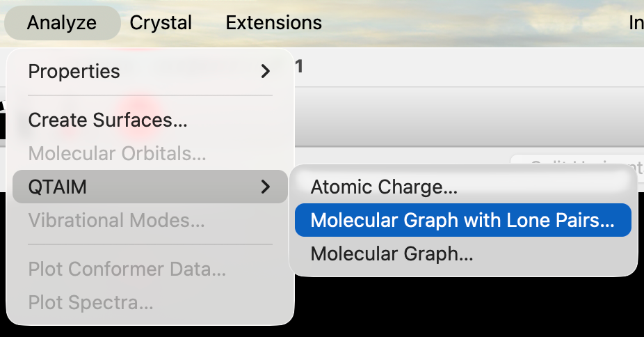
Task: Open the Crystal menu
Action: [x=161, y=22]
